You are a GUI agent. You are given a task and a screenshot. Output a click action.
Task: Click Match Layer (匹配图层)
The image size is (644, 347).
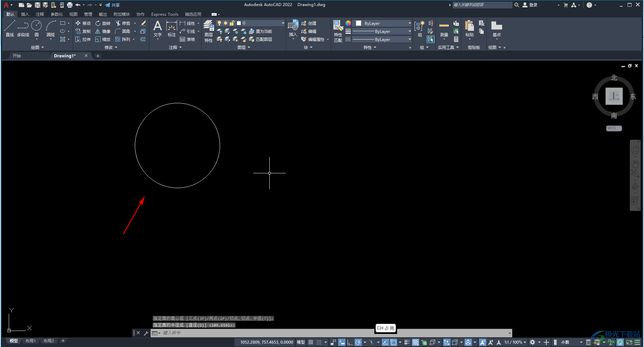pyautogui.click(x=260, y=39)
